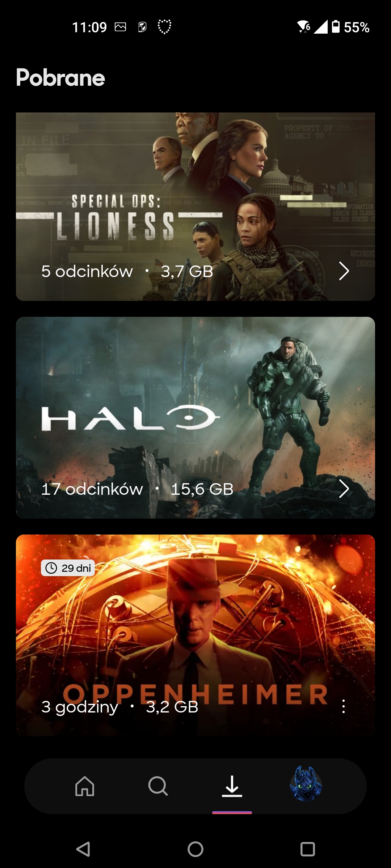Tap Android back navigation triangle
This screenshot has height=868, width=391.
[83, 849]
